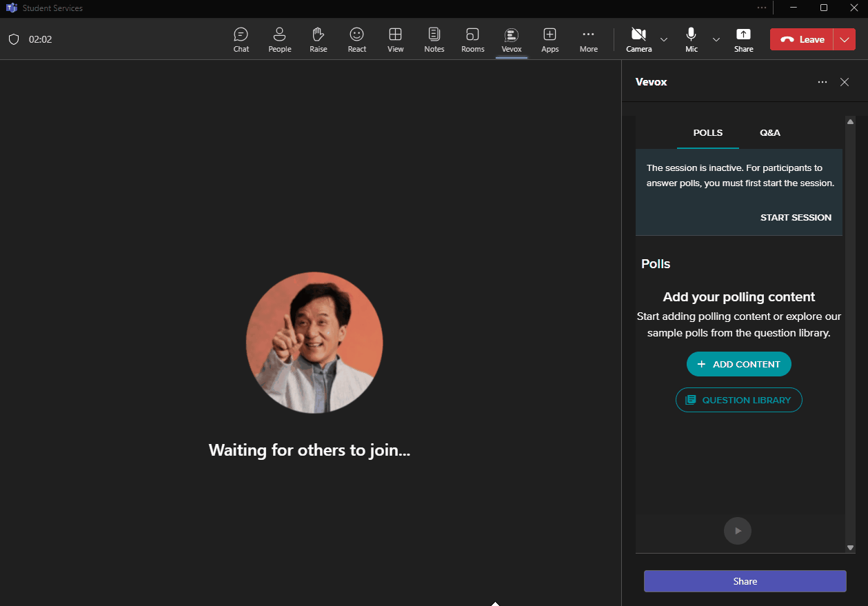Change the meeting View layout
The image size is (868, 606).
pos(396,39)
